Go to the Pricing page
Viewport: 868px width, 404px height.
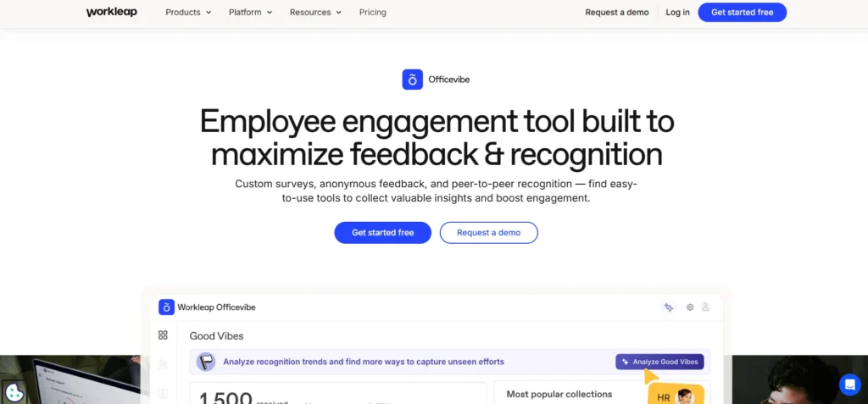point(373,12)
